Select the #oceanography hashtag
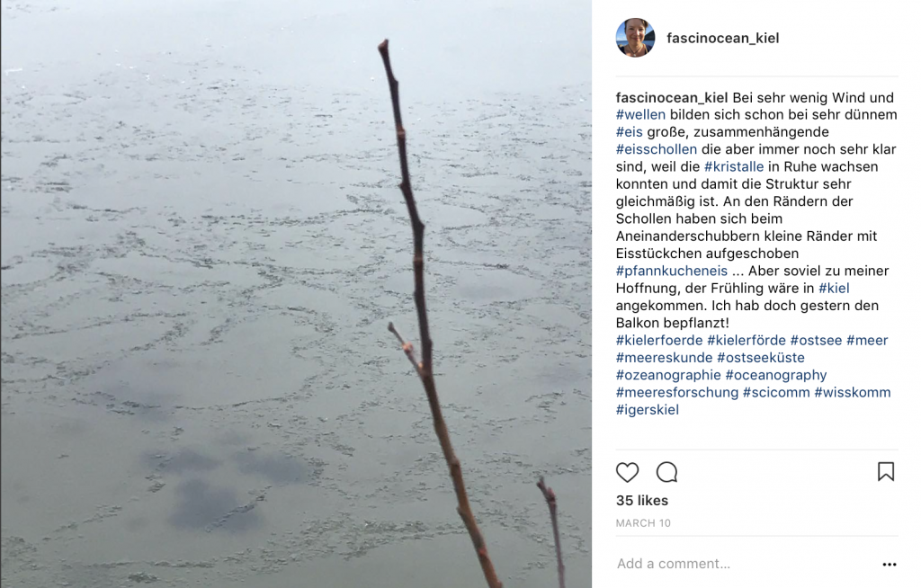921x588 pixels. (776, 375)
